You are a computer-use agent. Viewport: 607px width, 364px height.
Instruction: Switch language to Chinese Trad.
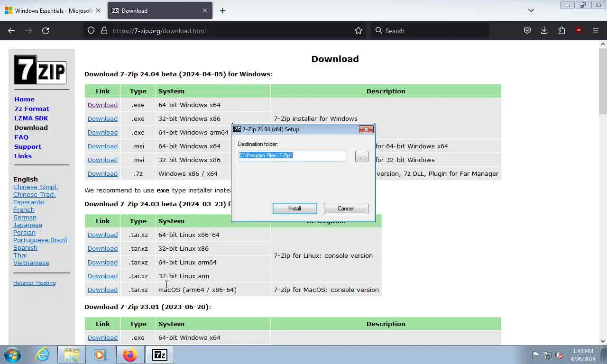pyautogui.click(x=35, y=194)
